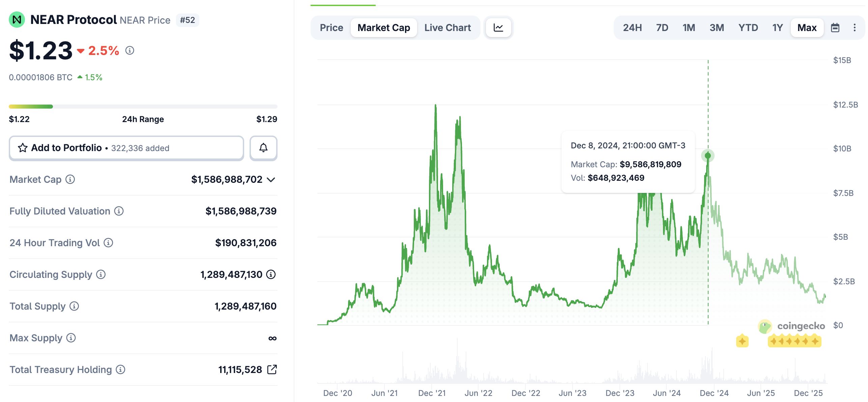Click the price alert bell icon
This screenshot has height=402, width=868.
pyautogui.click(x=263, y=148)
